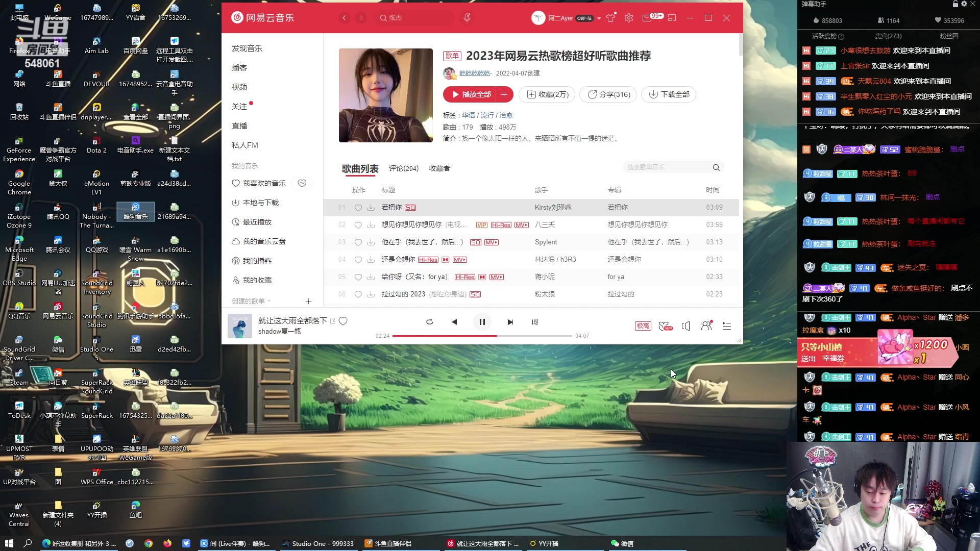Viewport: 980px width, 551px height.
Task: Click the 搜索歌单音乐 search field
Action: (668, 167)
